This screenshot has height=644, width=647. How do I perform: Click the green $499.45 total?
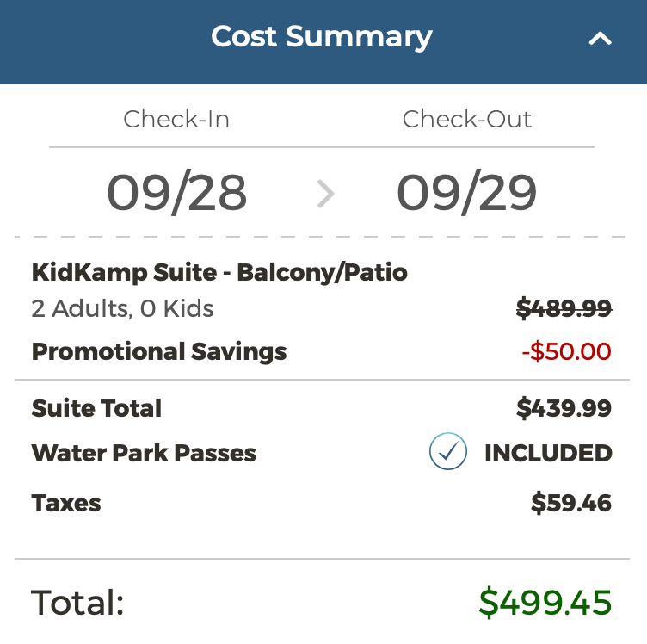click(x=545, y=603)
